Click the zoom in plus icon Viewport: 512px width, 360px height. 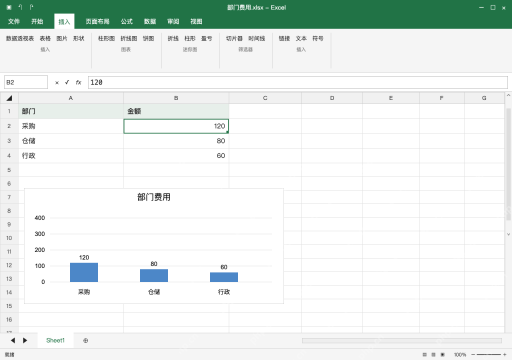[504, 355]
